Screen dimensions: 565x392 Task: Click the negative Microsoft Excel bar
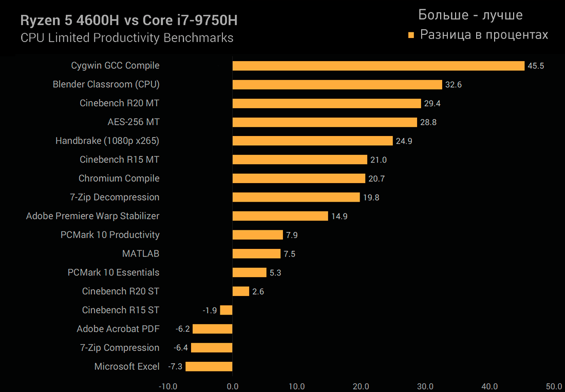click(209, 366)
